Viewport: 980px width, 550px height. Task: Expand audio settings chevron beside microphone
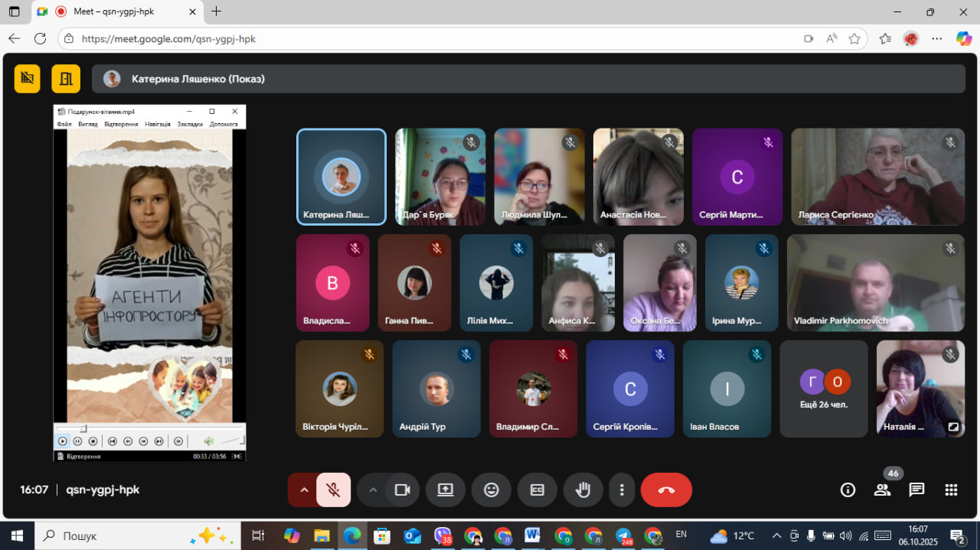pyautogui.click(x=304, y=490)
